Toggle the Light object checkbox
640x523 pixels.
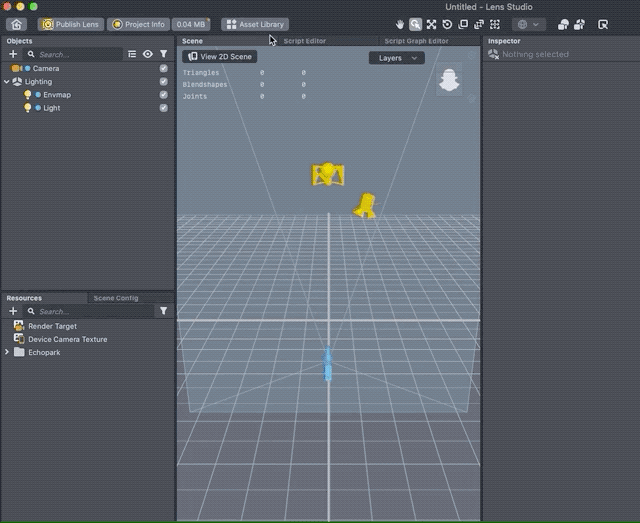[164, 108]
